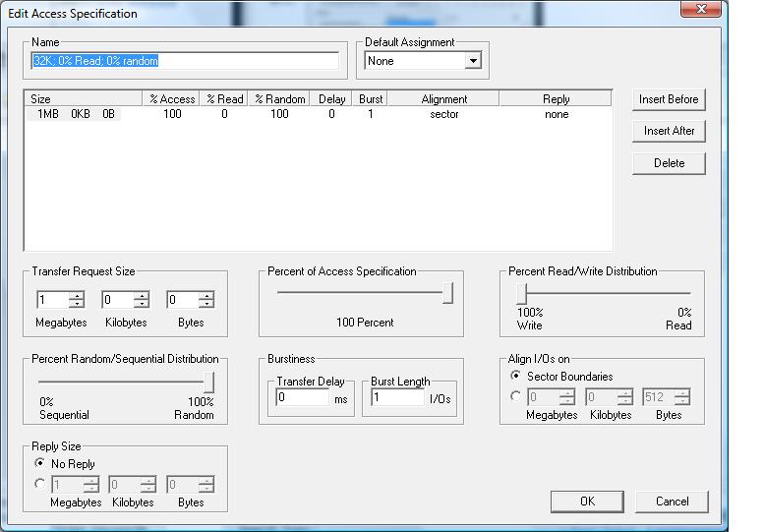
Task: Click the % Random column header
Action: tap(279, 99)
